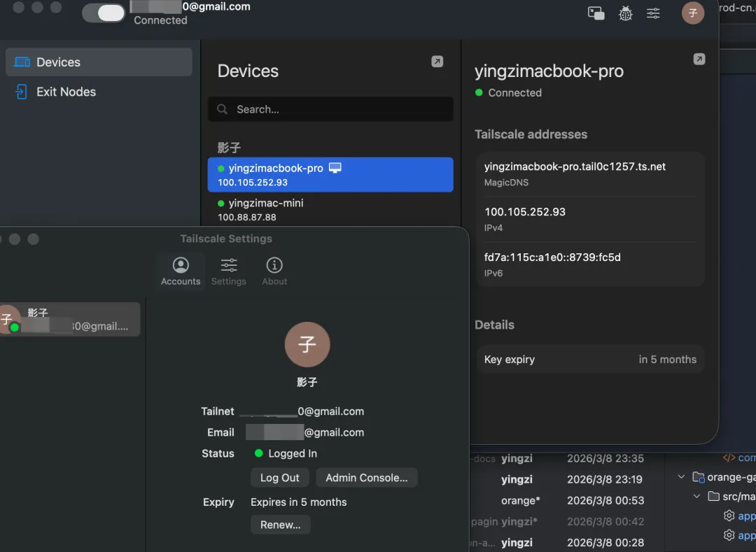Screen dimensions: 756x552
Task: Select the 2026/3/8 23:35 yingzi commit row
Action: [x=566, y=458]
